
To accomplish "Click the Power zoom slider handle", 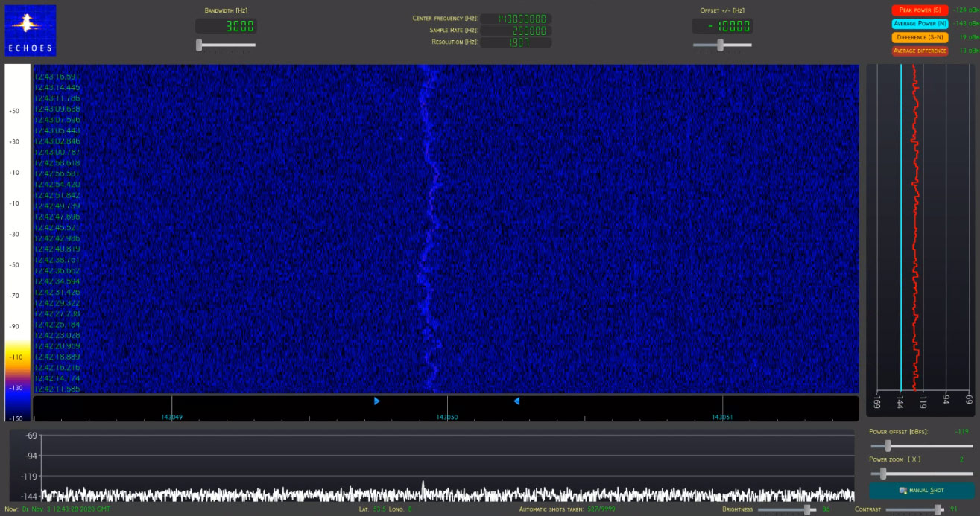I will point(883,474).
